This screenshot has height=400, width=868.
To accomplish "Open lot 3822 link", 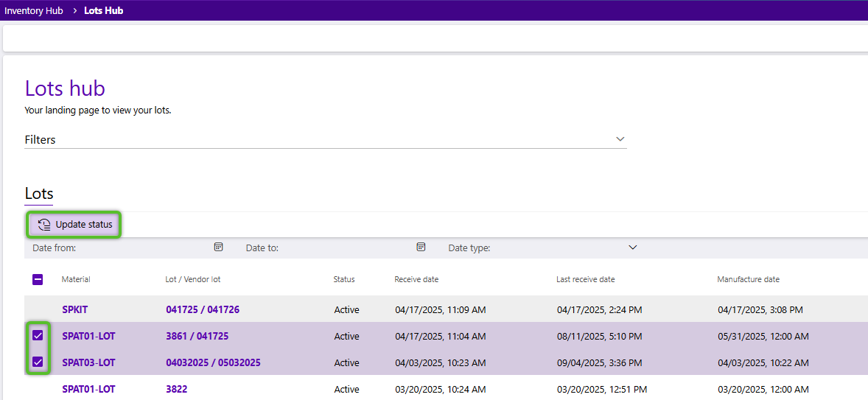I will (176, 389).
